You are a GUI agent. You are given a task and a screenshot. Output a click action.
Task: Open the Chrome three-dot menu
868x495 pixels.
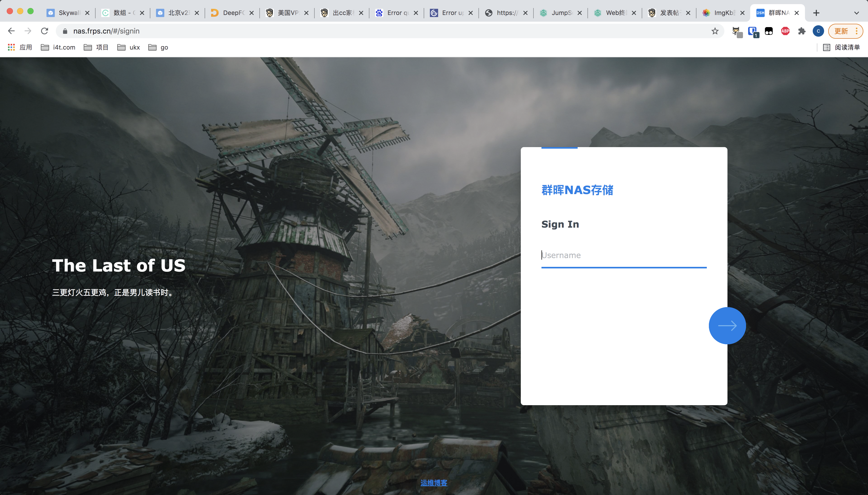click(857, 31)
